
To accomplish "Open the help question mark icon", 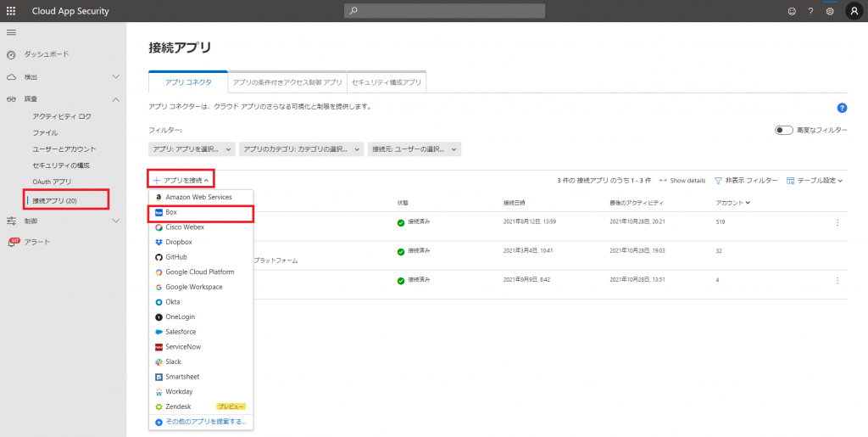I will [810, 11].
